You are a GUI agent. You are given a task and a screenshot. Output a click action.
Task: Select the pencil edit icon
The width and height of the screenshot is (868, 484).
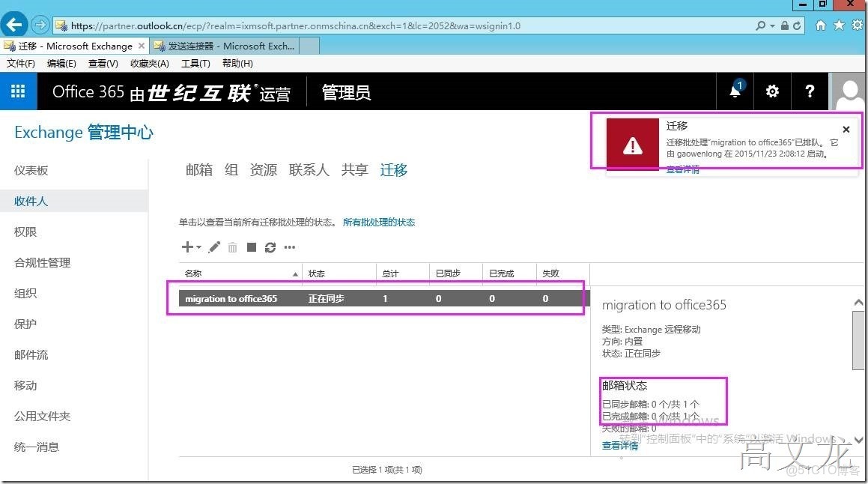[213, 246]
